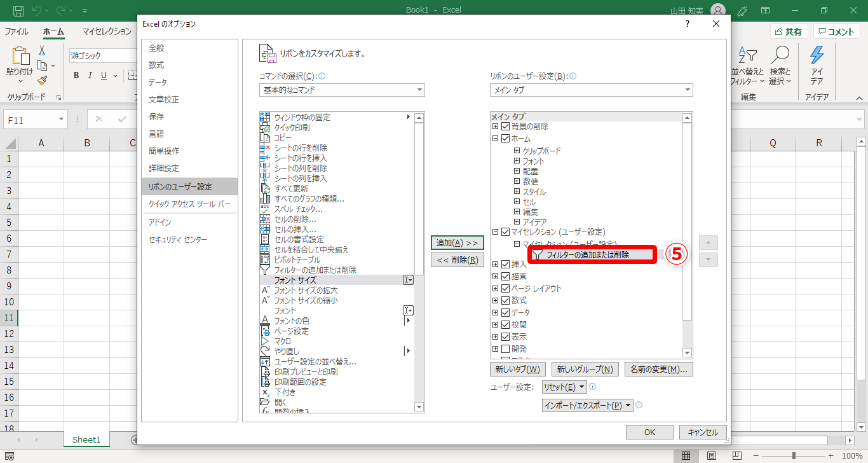This screenshot has height=463, width=868.
Task: Click the 下付き subscript icon in the list
Action: (x=266, y=392)
